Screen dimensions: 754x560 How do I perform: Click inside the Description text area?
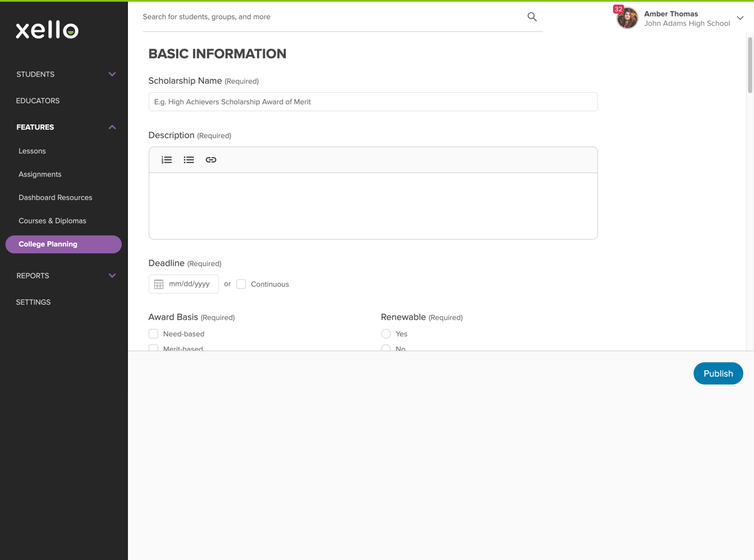coord(373,206)
